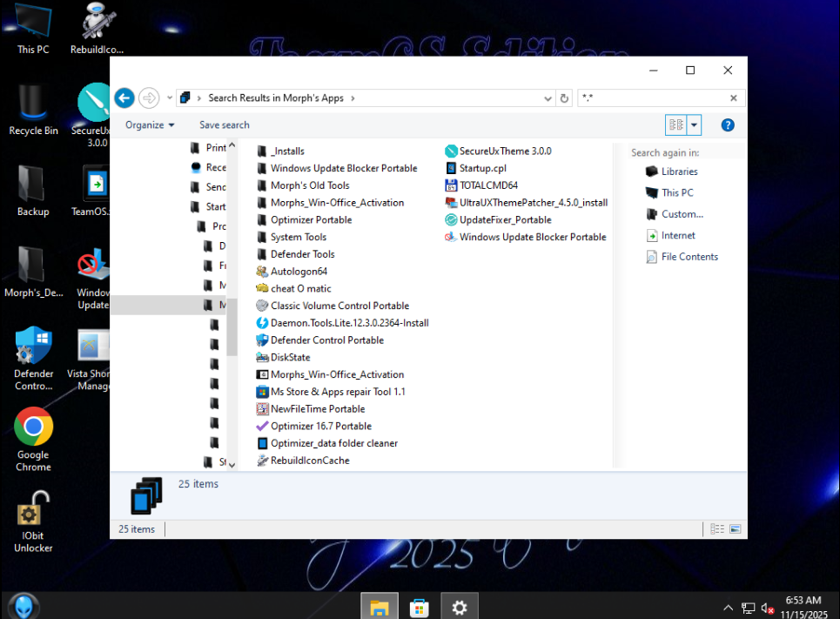This screenshot has height=619, width=840.
Task: Select the Daemon Tools Lite installer icon
Action: pyautogui.click(x=262, y=323)
